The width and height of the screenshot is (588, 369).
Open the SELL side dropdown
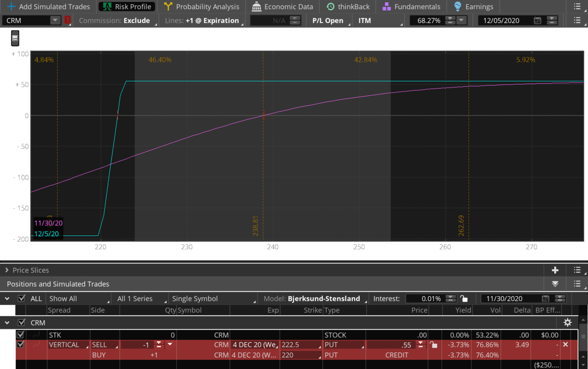tap(104, 345)
